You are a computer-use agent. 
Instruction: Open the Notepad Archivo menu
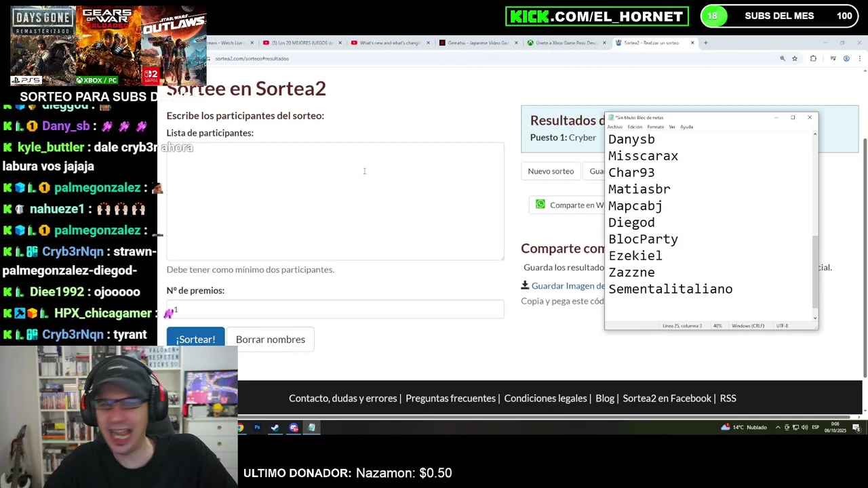[x=615, y=127]
